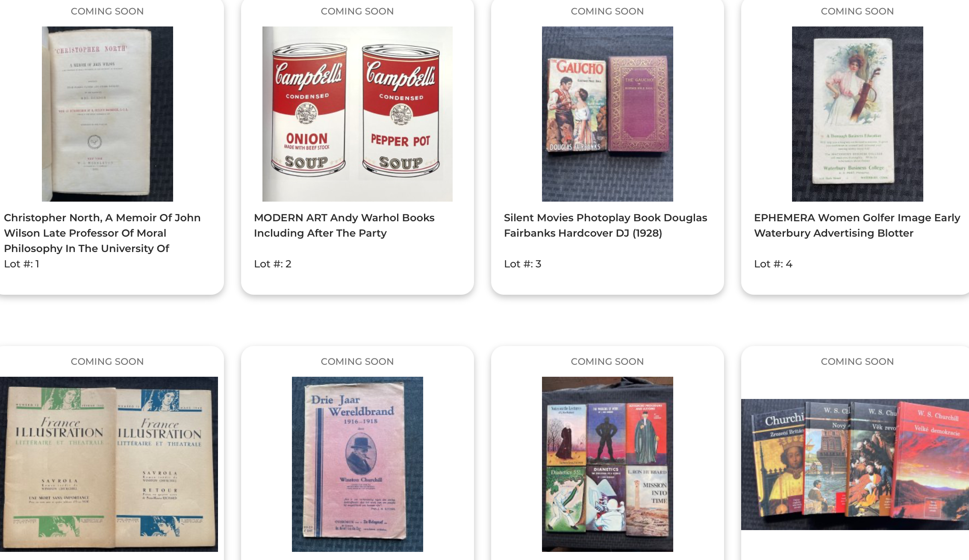This screenshot has width=969, height=560.
Task: Click Coming Soon above Warhol lot
Action: 357,12
